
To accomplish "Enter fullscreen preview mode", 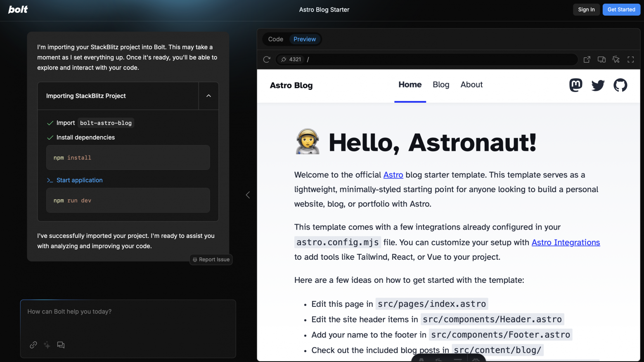I will 630,59.
